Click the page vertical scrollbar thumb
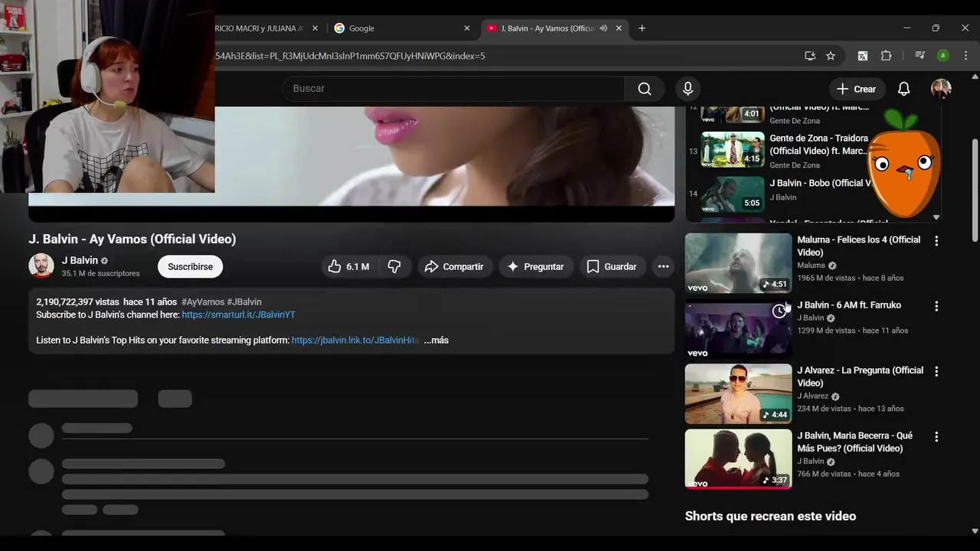 [x=975, y=190]
